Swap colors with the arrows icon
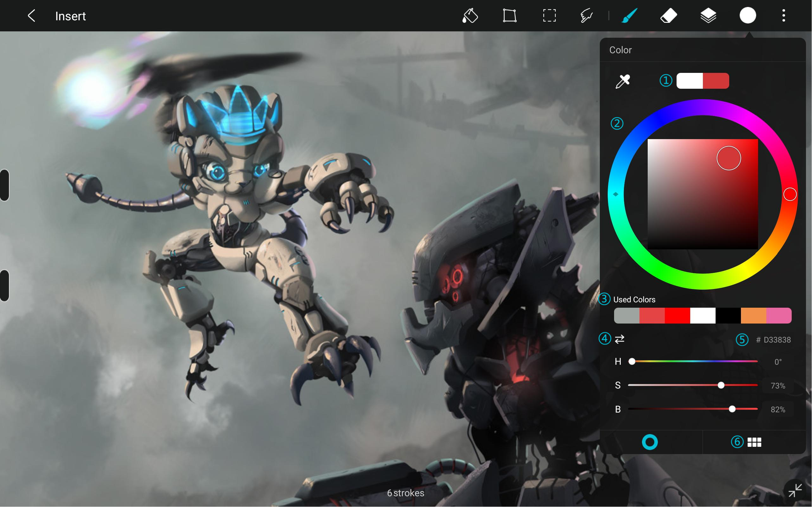 pyautogui.click(x=620, y=339)
